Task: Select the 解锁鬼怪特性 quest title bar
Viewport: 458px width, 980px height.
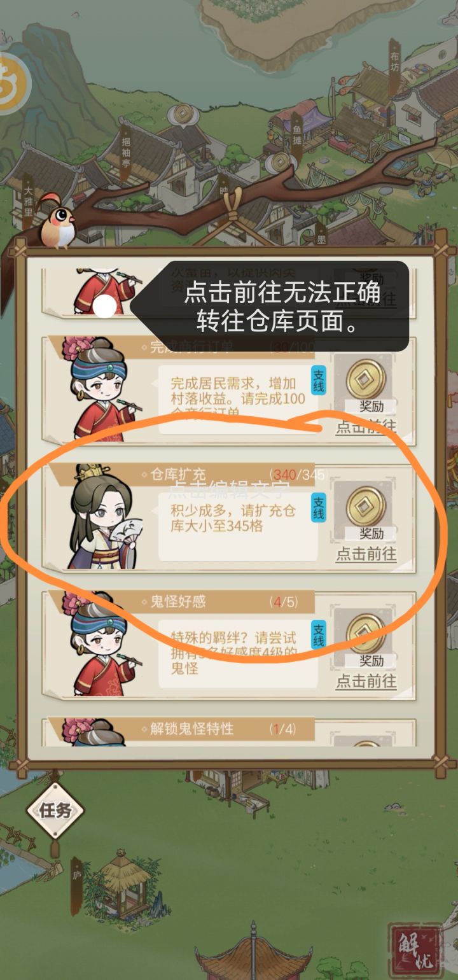Action: click(184, 729)
